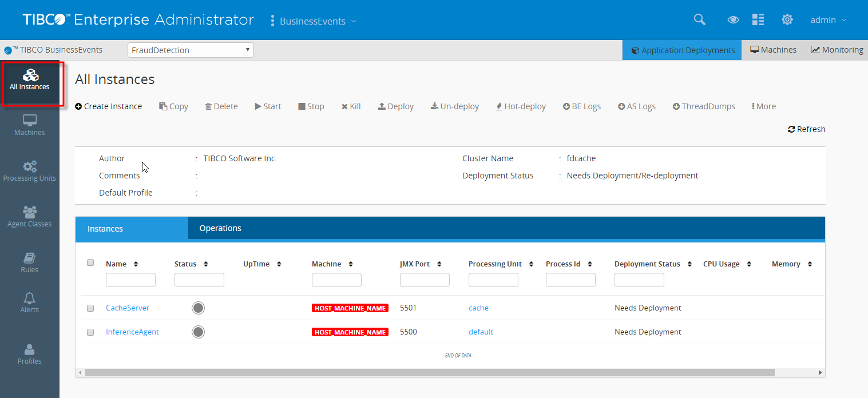Open Rules in the sidebar

click(x=30, y=262)
